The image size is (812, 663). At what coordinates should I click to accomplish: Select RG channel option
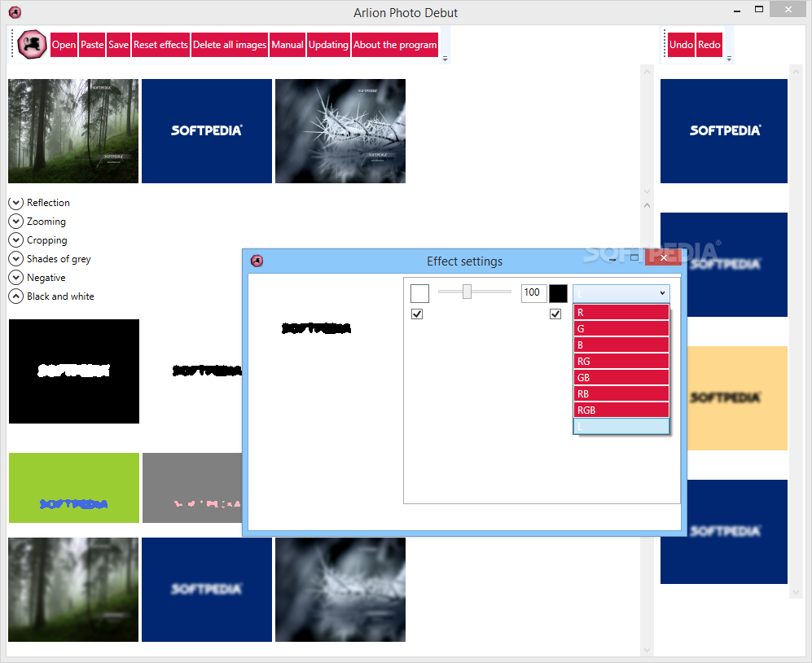coord(621,361)
